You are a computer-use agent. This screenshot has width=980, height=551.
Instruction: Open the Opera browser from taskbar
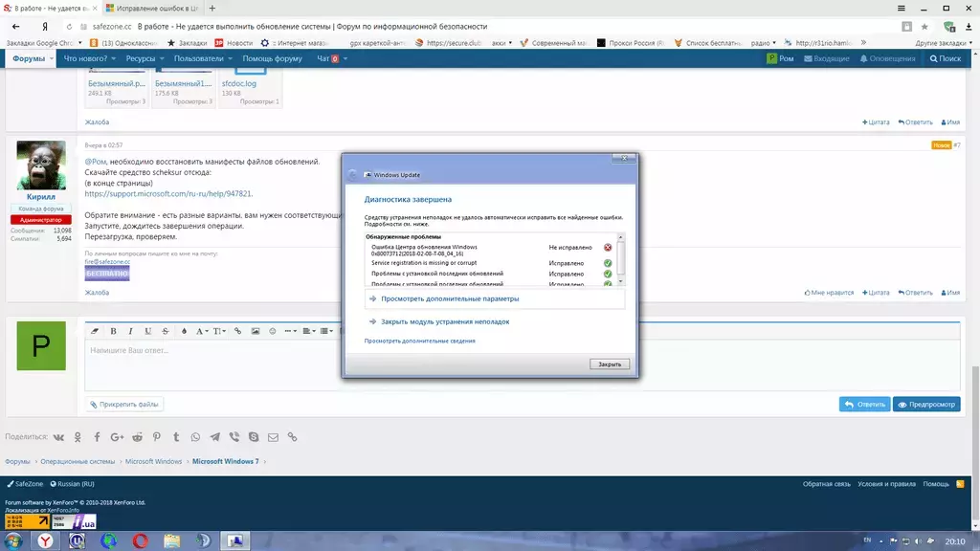point(140,540)
